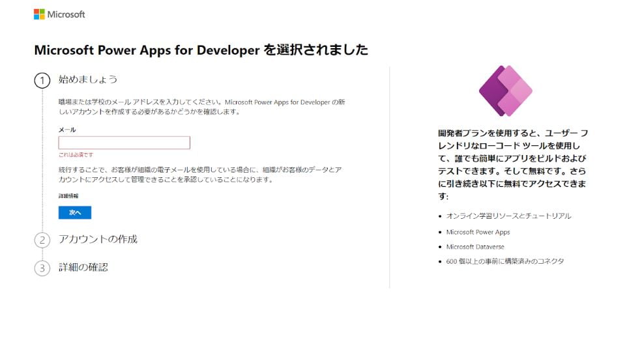Viewport: 644px width, 355px height.
Task: Click the step 1 circle number
Action: tap(42, 81)
